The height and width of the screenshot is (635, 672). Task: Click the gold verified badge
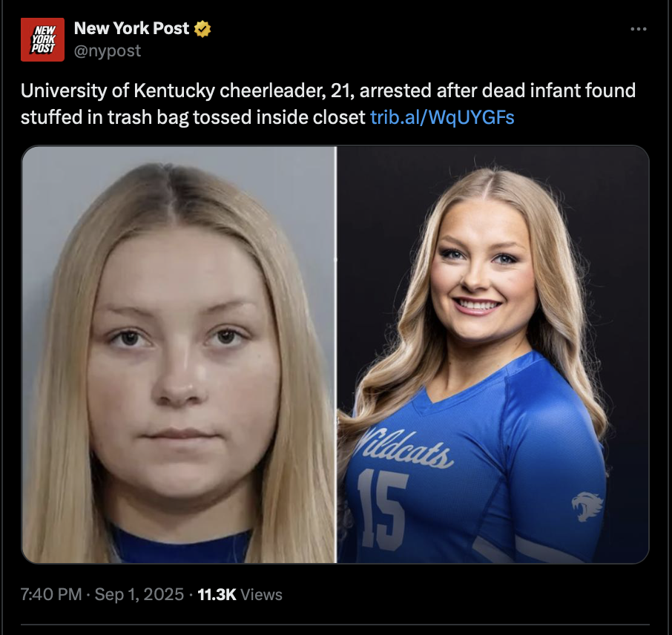[202, 29]
